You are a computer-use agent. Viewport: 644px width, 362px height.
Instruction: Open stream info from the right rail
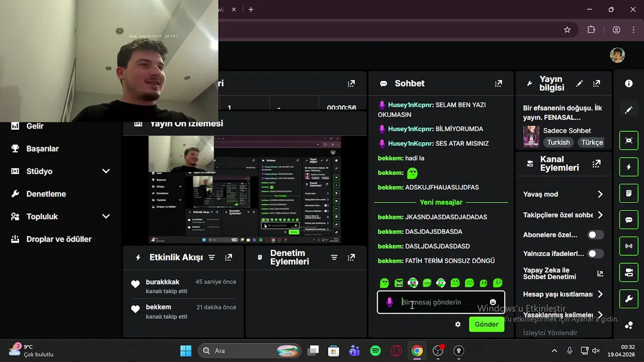pos(628,83)
